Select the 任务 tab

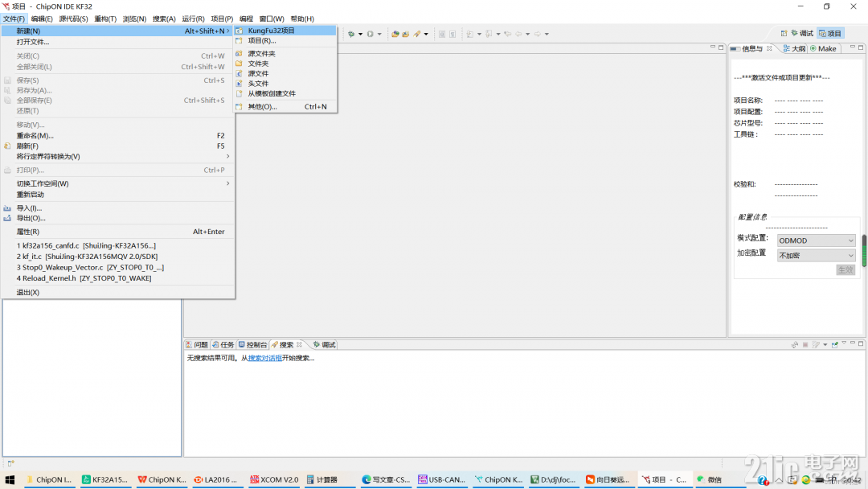[x=223, y=344]
